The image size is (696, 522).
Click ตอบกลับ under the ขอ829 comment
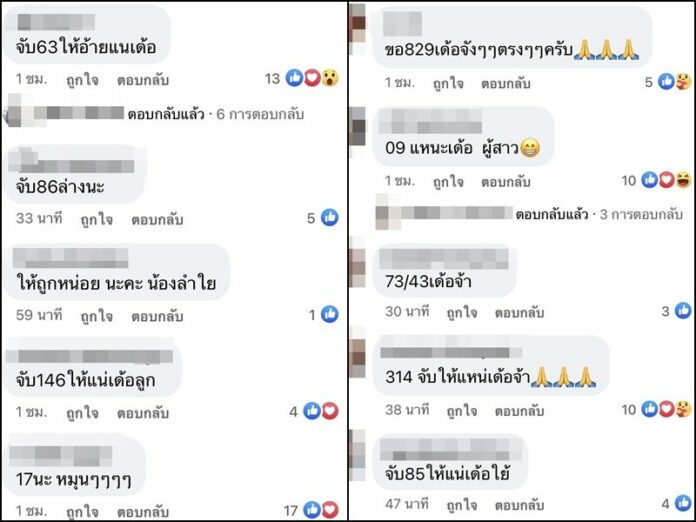click(506, 83)
